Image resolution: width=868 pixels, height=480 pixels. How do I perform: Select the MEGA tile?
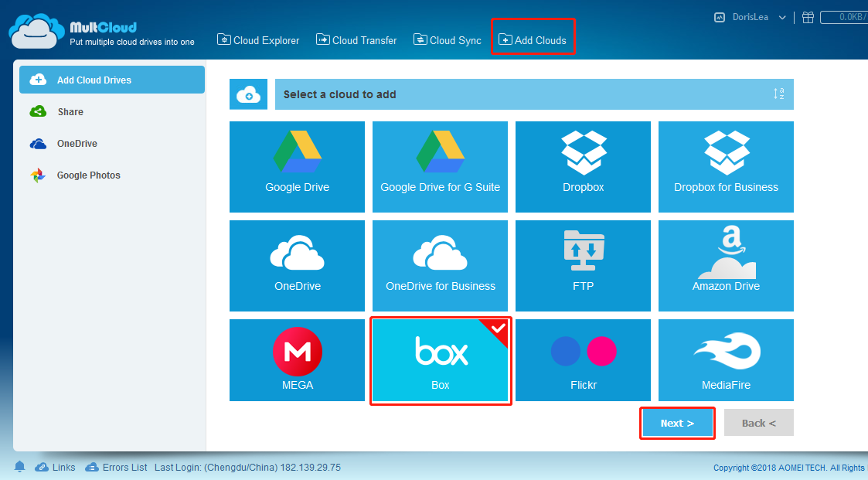point(298,360)
